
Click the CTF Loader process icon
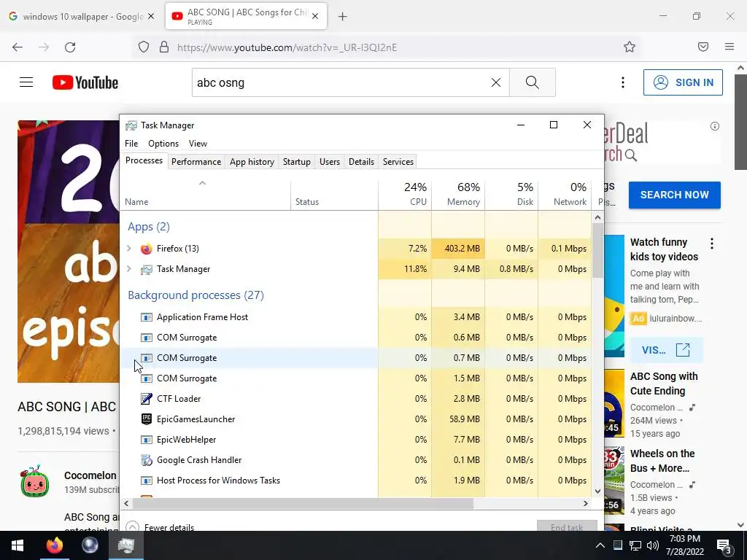click(x=146, y=399)
